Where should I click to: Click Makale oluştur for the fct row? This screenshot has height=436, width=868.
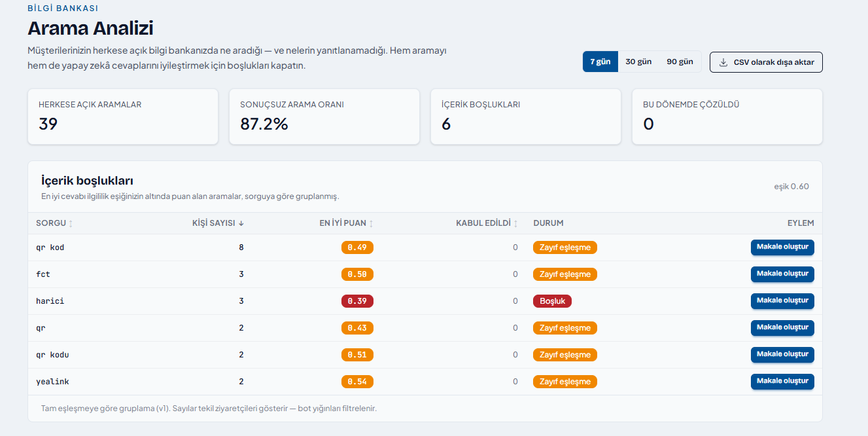(x=782, y=274)
